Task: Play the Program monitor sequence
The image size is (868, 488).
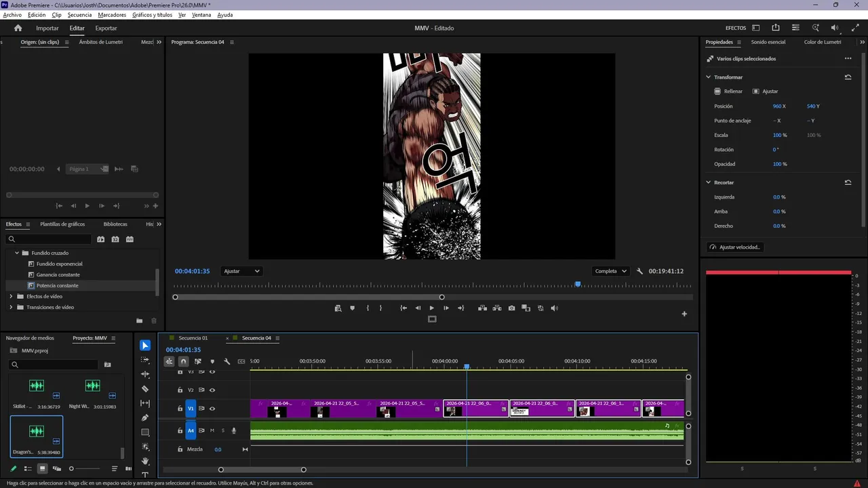Action: point(432,308)
